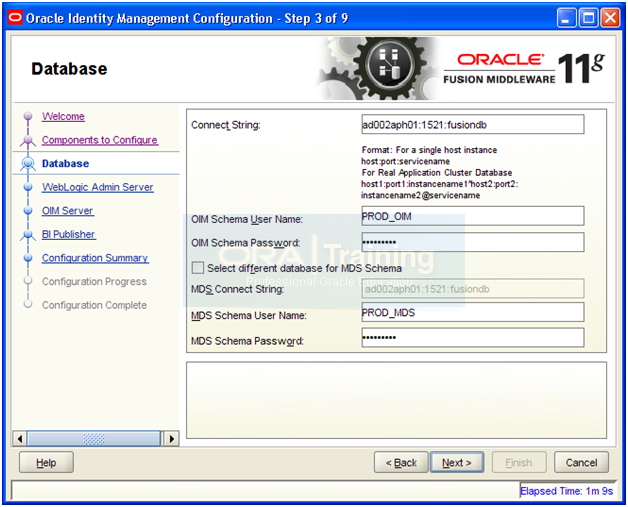Click the Elapsed Time status text
Screen dimensions: 628x507
tap(566, 491)
